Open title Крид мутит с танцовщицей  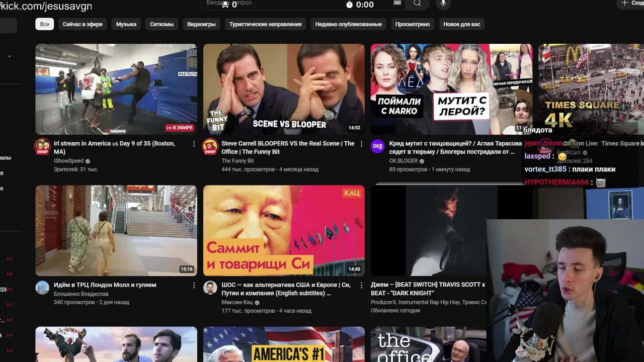pyautogui.click(x=455, y=147)
